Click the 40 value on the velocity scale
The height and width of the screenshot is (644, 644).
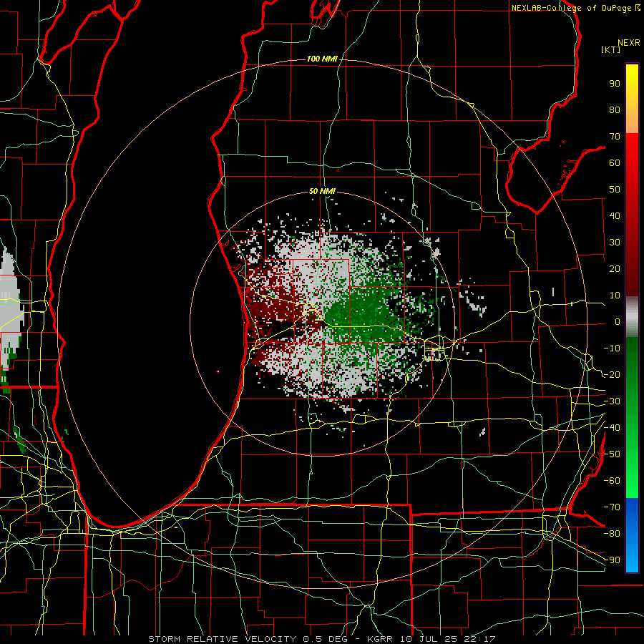point(615,216)
